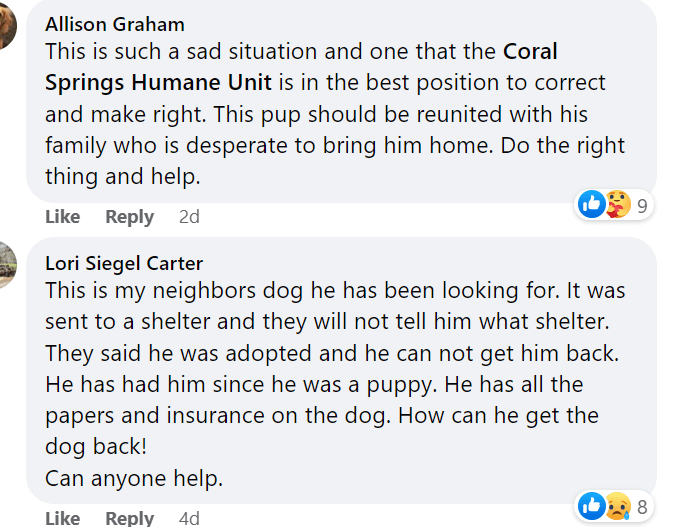Like Lori Siegel Carter's comment

coord(62,518)
